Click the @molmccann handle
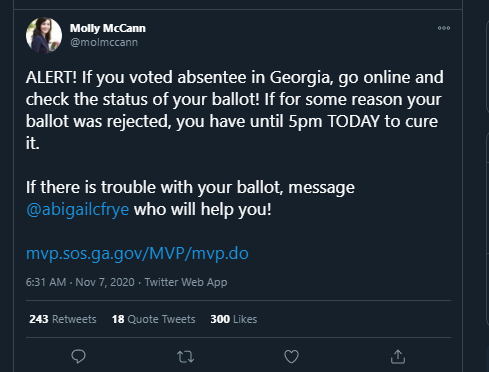 [104, 42]
